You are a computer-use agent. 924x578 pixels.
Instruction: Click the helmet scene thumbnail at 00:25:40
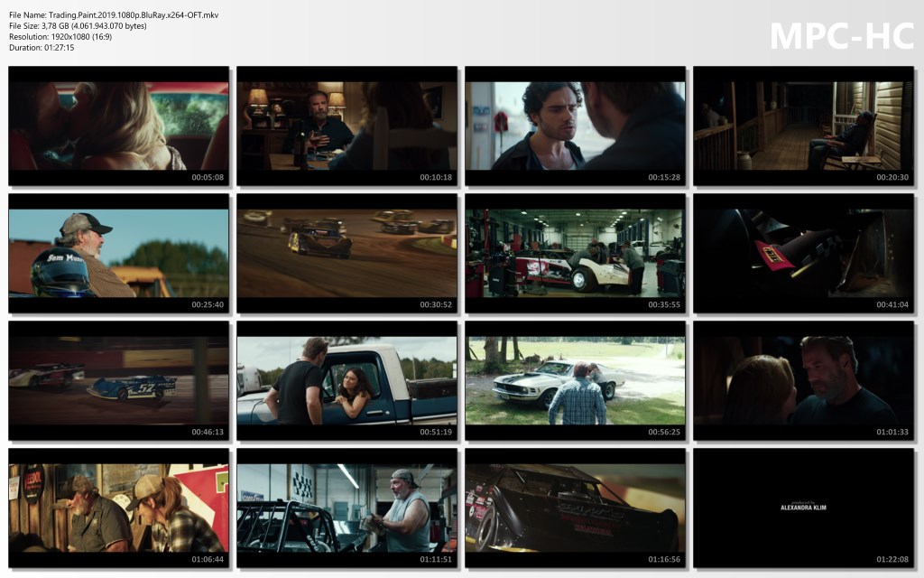118,253
